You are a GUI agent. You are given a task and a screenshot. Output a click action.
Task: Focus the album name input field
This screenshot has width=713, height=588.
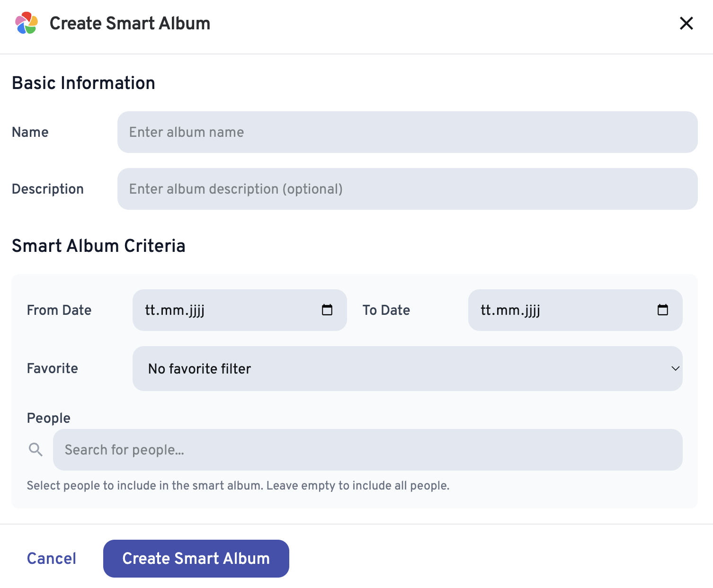coord(407,132)
